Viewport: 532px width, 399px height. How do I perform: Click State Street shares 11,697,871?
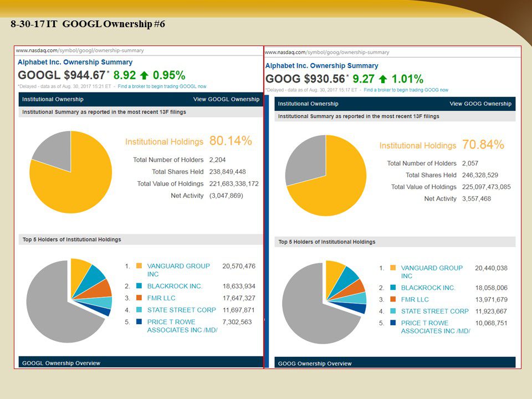(238, 310)
